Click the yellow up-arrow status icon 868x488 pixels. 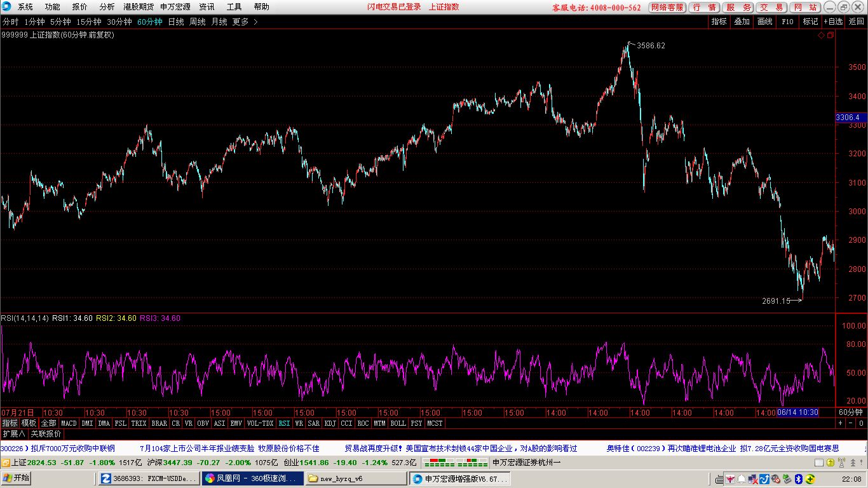(x=830, y=463)
